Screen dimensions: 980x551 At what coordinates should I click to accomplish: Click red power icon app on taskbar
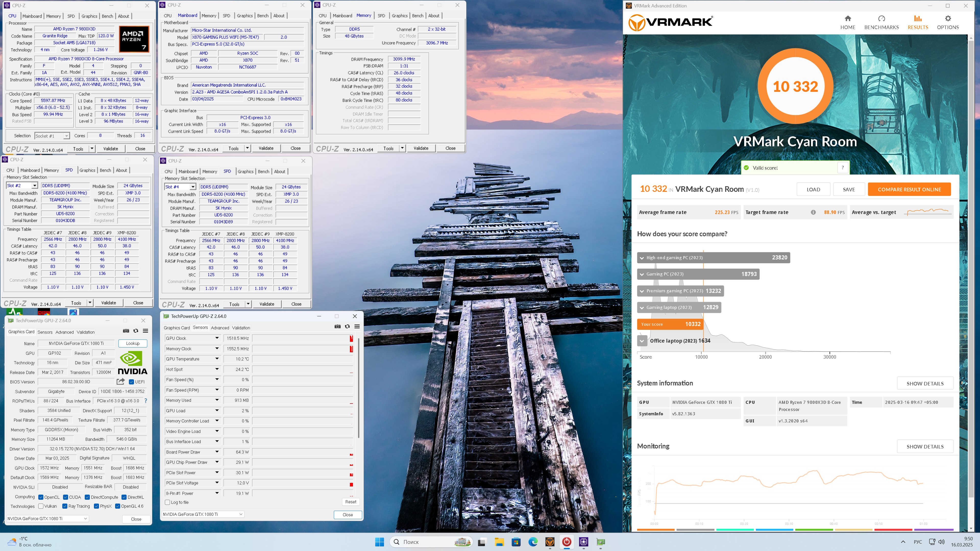click(567, 542)
